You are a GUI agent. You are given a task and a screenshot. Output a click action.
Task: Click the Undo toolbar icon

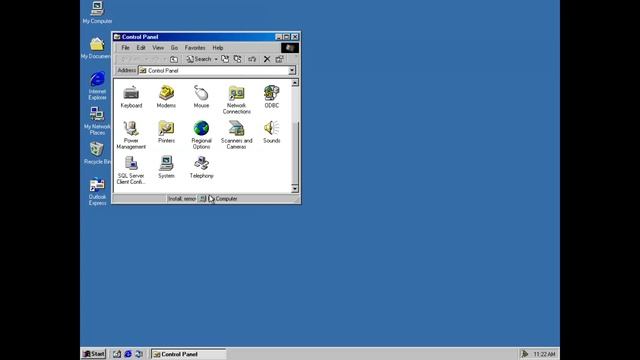(252, 59)
